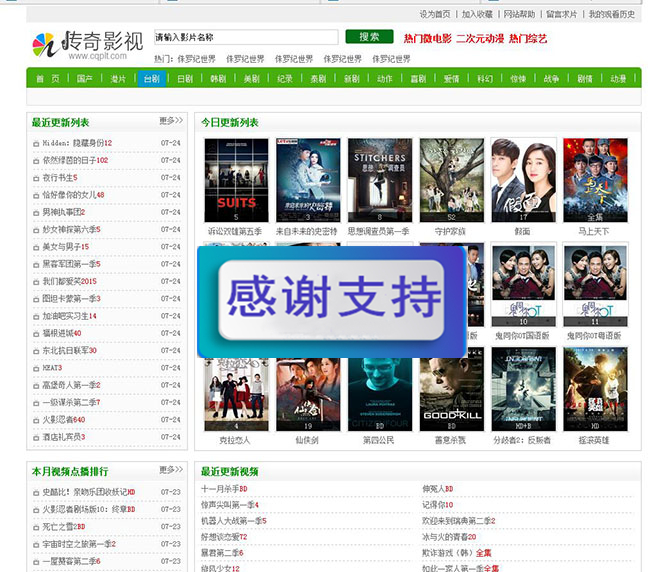This screenshot has height=572, width=650.
Task: Open 火影忍者640 in the recent list
Action: [x=64, y=420]
